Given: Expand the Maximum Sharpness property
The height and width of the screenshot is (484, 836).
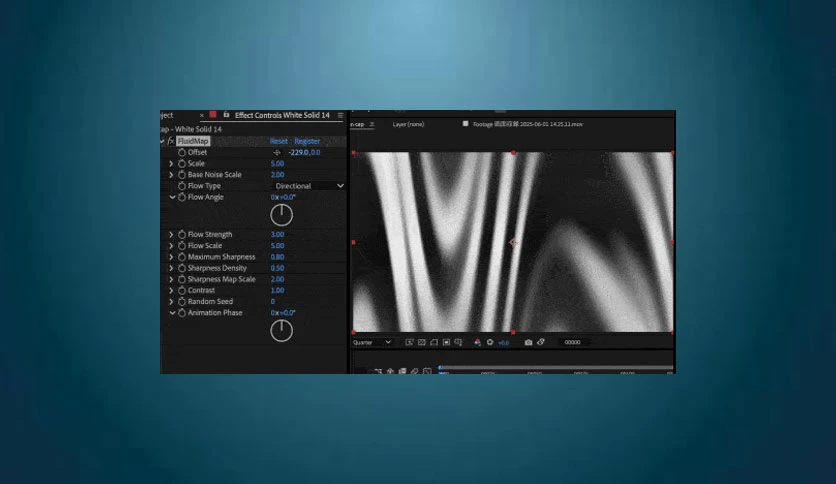Looking at the screenshot, I should (x=171, y=257).
